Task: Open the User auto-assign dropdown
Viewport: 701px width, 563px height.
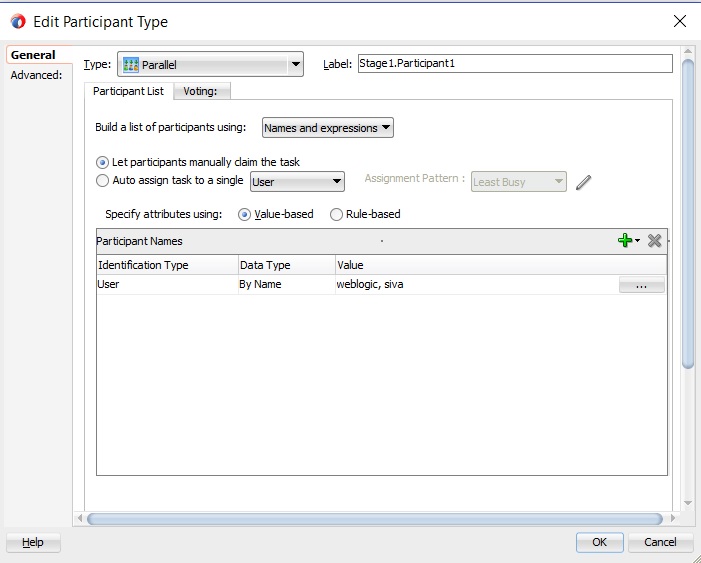Action: click(297, 182)
